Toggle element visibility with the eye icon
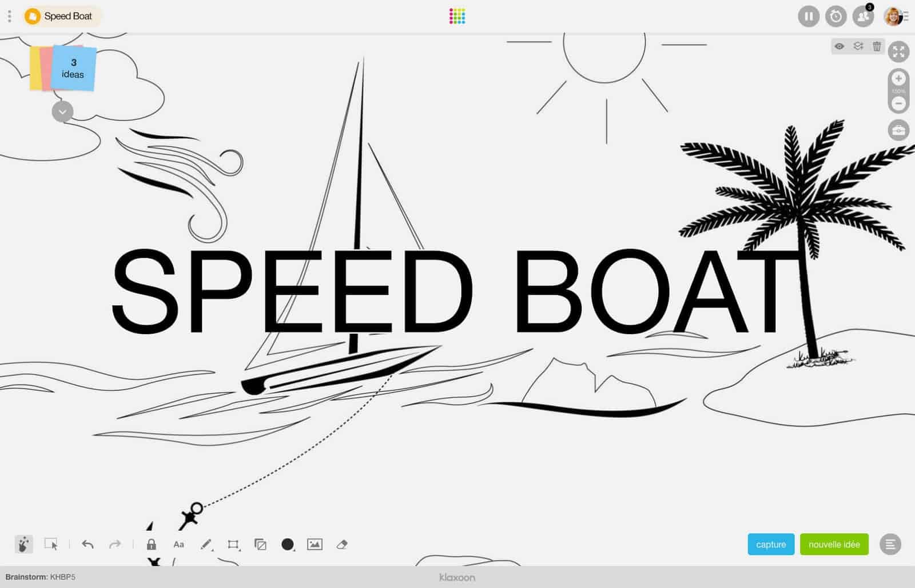 click(x=840, y=47)
